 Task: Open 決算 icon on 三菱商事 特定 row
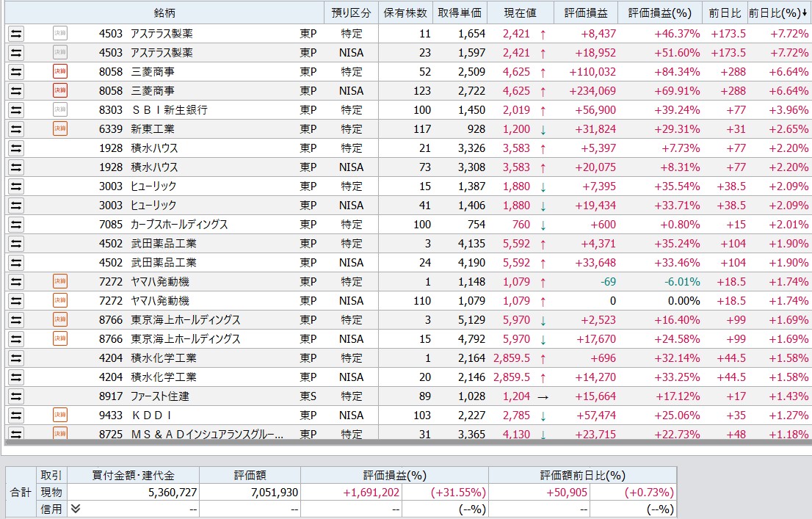click(60, 71)
